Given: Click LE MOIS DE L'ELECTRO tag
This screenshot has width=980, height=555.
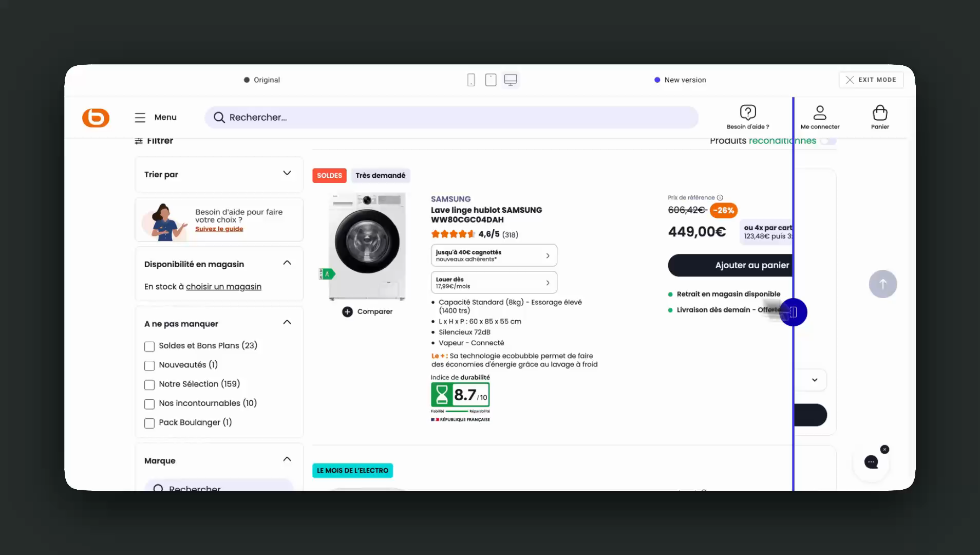Looking at the screenshot, I should tap(353, 471).
